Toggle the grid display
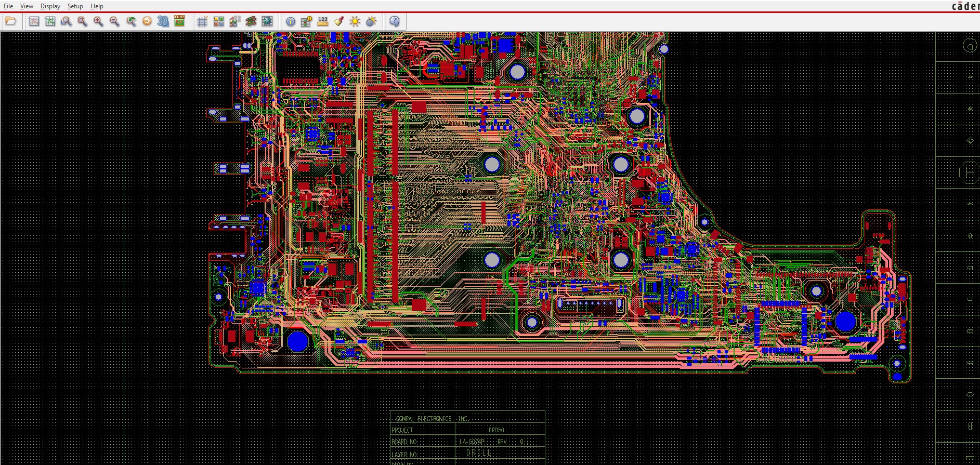This screenshot has width=980, height=465. click(202, 21)
